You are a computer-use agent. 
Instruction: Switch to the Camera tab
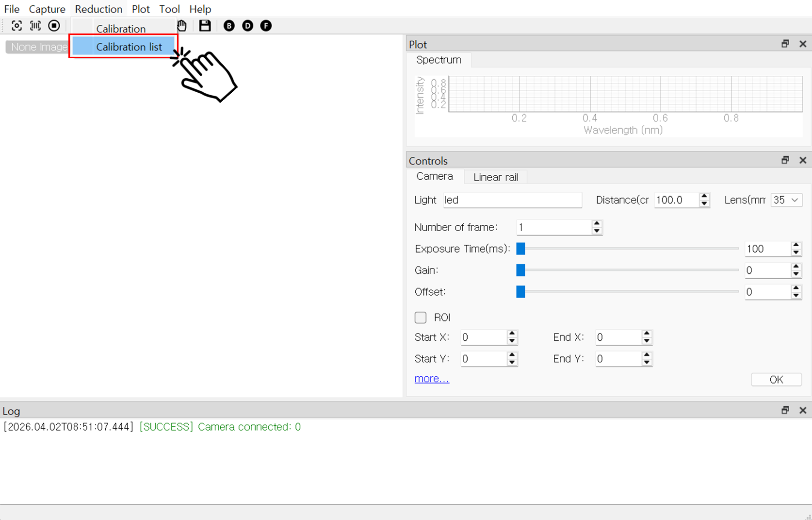(435, 176)
